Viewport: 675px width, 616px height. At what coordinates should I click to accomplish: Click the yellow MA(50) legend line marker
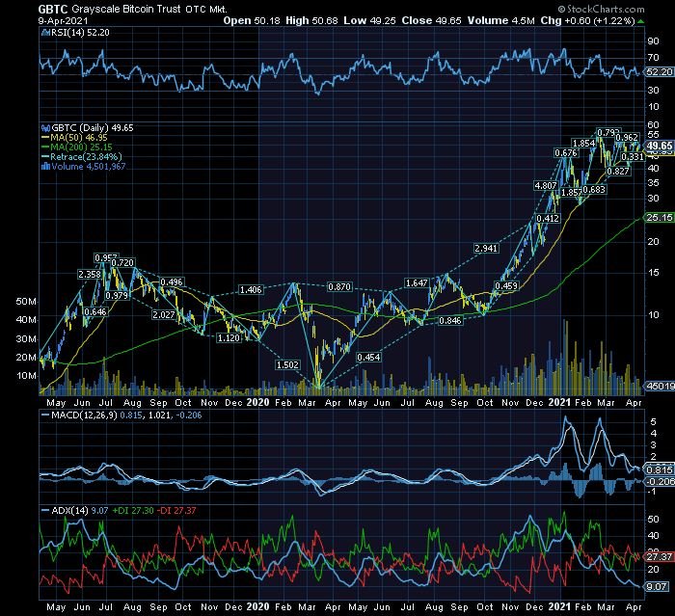point(45,138)
